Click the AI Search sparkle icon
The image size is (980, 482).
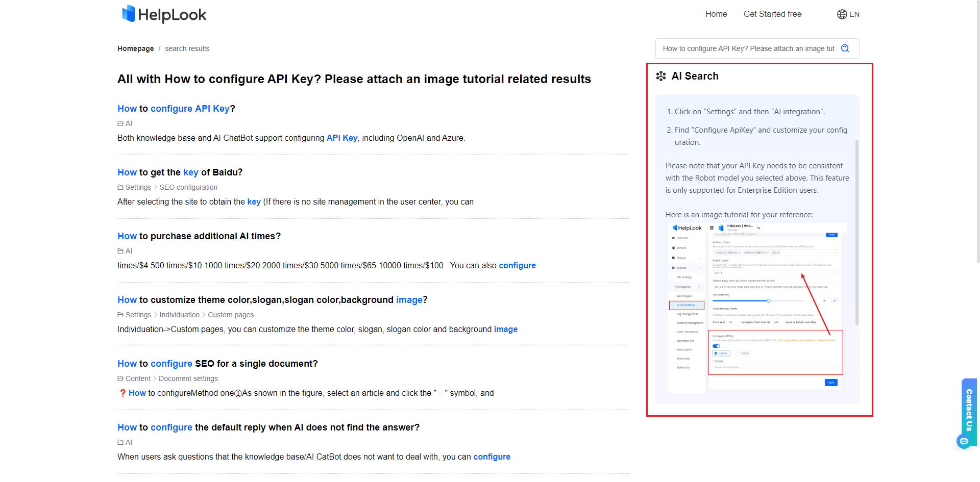pyautogui.click(x=661, y=75)
